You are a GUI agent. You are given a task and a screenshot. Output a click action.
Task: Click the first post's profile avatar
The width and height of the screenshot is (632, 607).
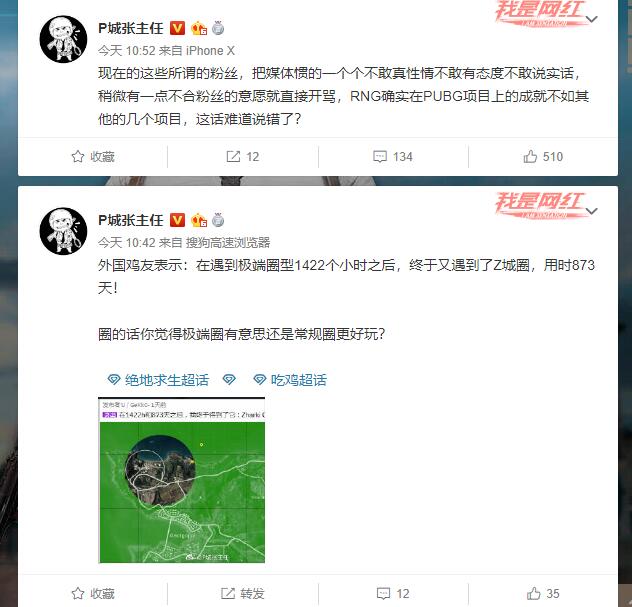(x=63, y=39)
